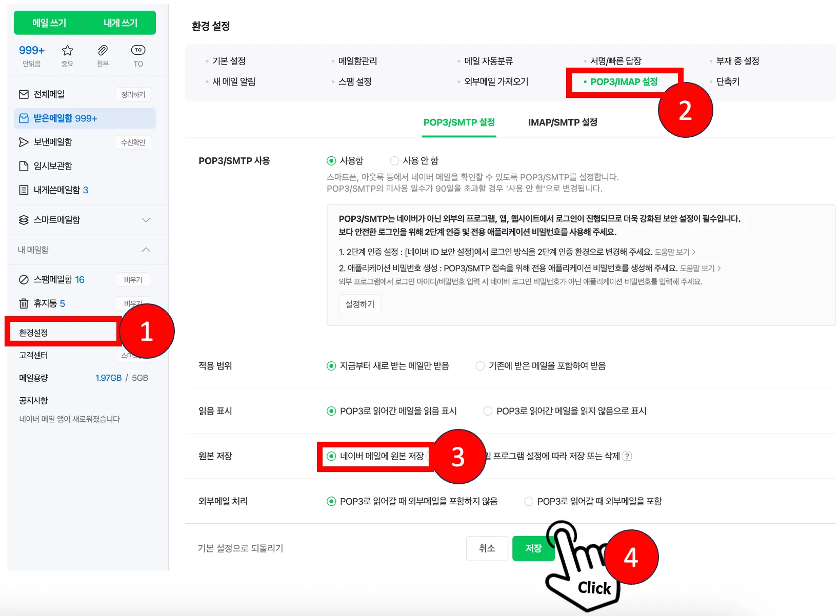Collapse the 내 메일함 section

146,250
